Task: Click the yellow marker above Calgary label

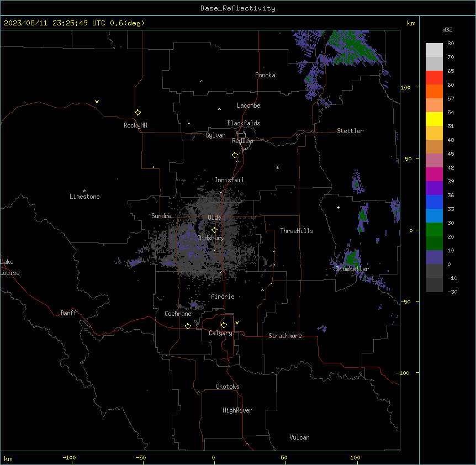Action: click(224, 325)
